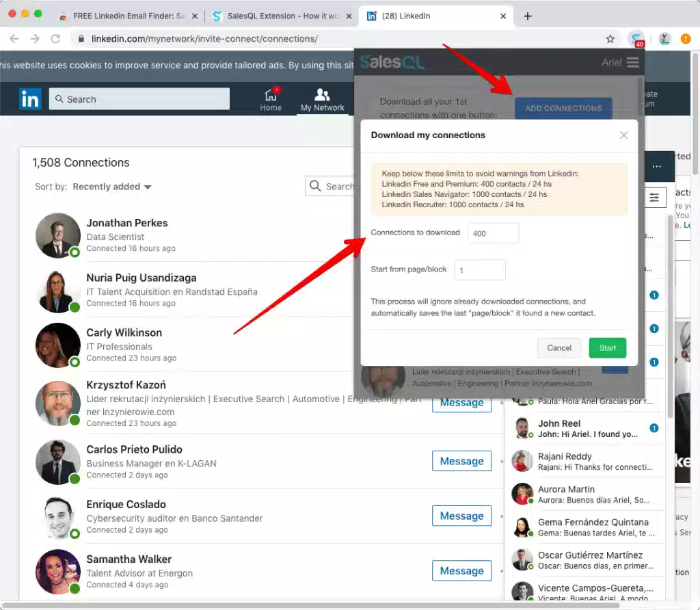Image resolution: width=700 pixels, height=610 pixels.
Task: Switch to FREE Linkedin Email Finder tab
Action: pyautogui.click(x=128, y=16)
